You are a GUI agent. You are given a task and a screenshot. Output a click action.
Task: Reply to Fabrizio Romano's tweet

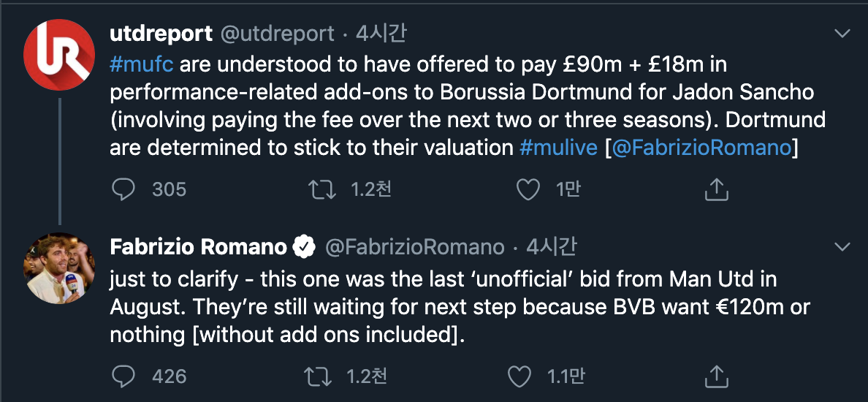pyautogui.click(x=124, y=376)
